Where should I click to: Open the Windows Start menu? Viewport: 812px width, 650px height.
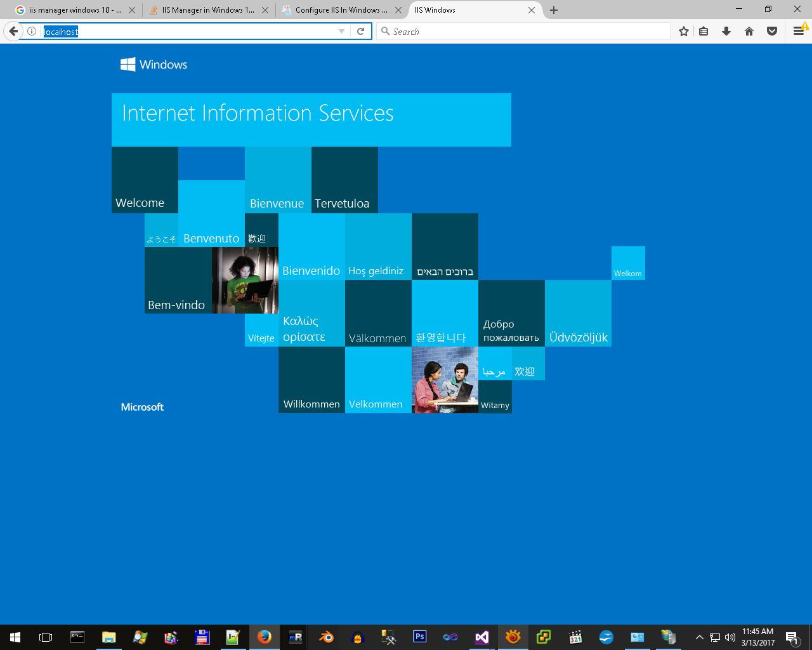pyautogui.click(x=15, y=637)
